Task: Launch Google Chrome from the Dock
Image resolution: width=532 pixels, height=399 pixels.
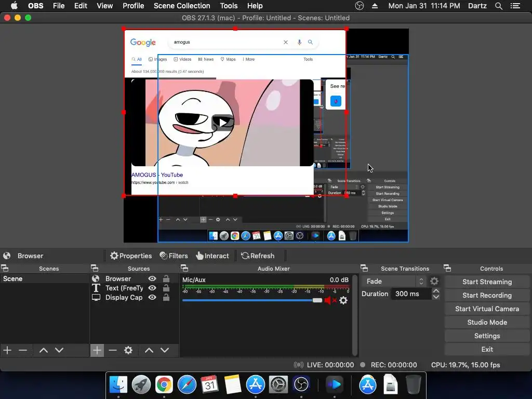Action: [164, 385]
